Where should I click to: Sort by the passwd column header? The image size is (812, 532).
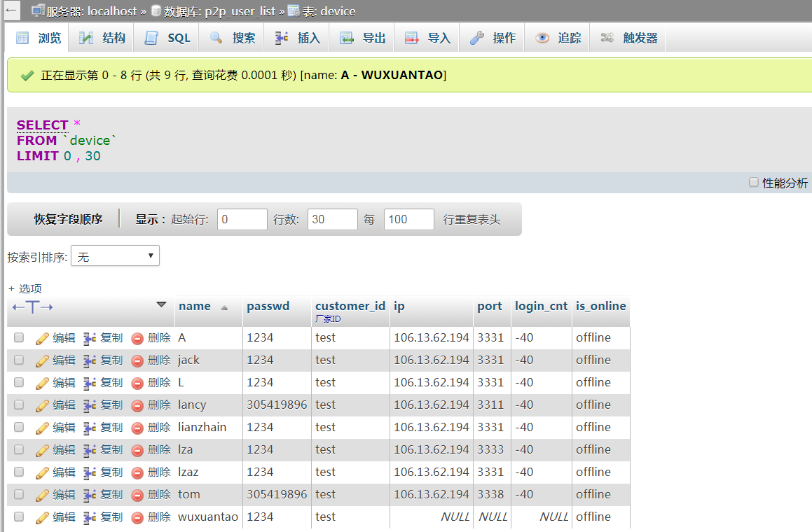268,307
